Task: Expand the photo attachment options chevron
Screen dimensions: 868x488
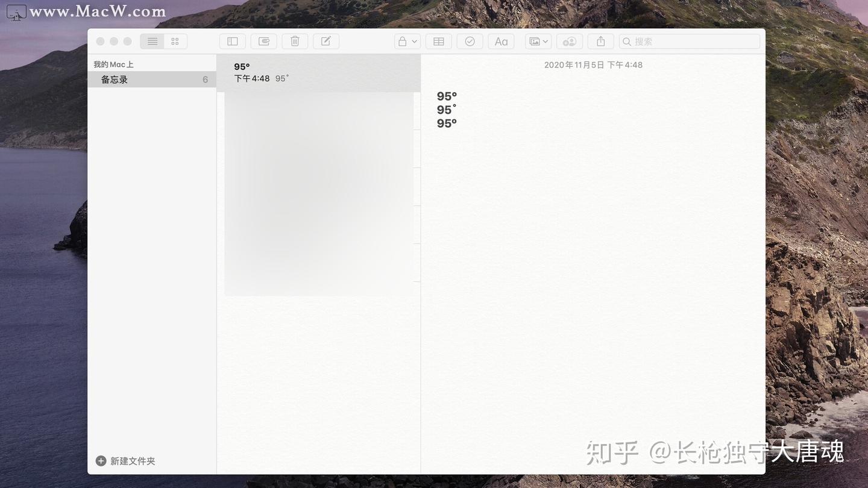Action: pyautogui.click(x=546, y=42)
